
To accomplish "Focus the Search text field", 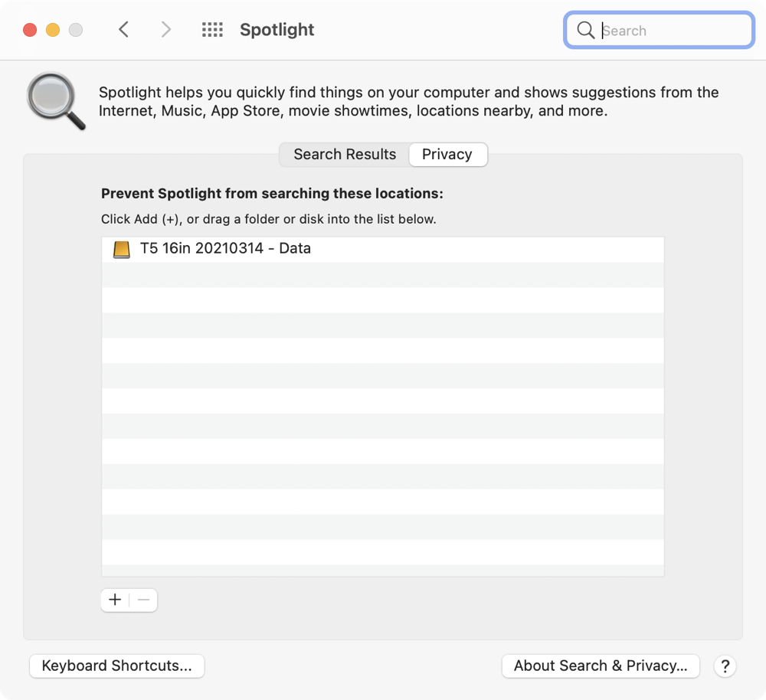I will coord(670,31).
